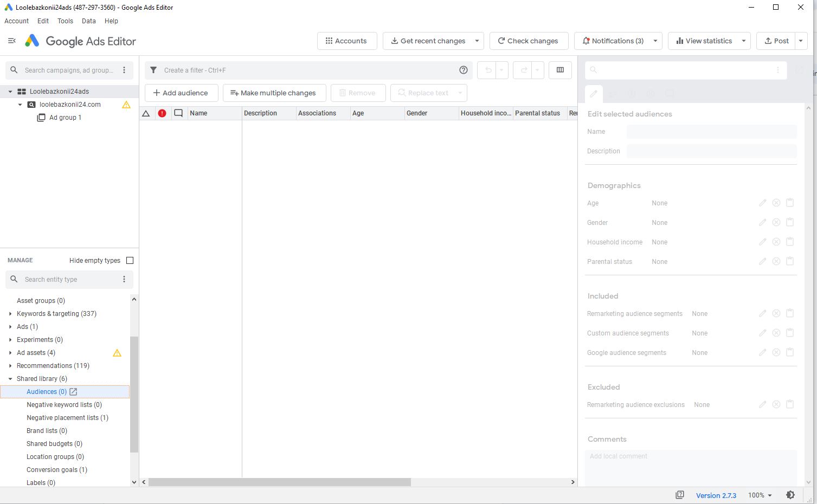The image size is (817, 504).
Task: Select Negative placement lists (1)
Action: (67, 418)
